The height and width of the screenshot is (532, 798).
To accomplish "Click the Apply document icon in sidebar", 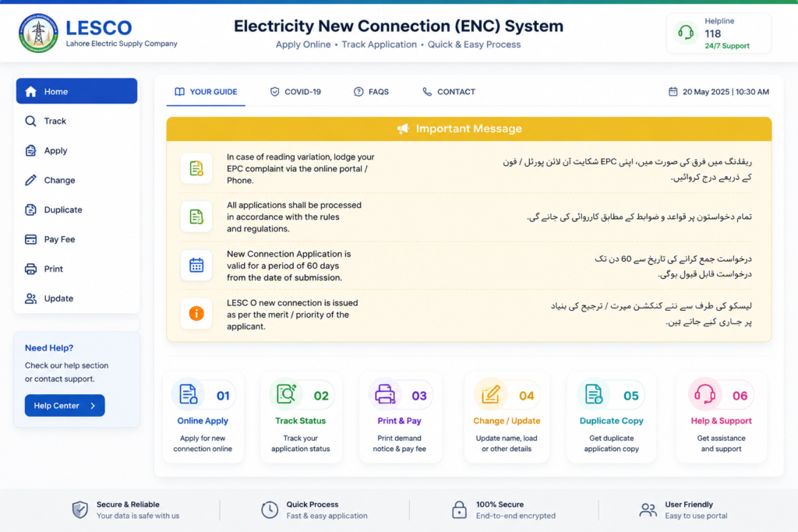I will 30,150.
